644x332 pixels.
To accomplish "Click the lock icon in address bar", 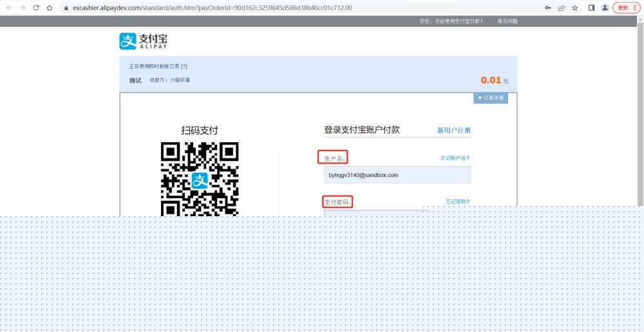I will pos(64,8).
